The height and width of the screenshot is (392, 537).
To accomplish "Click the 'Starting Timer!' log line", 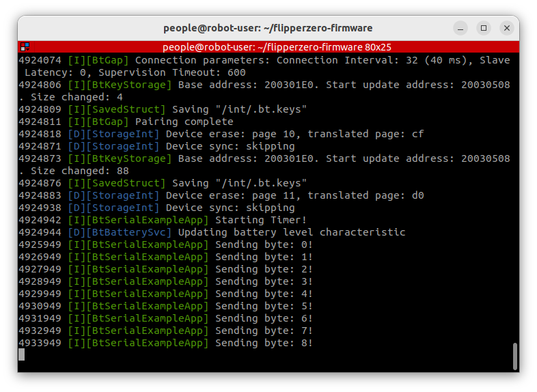I will (x=163, y=220).
